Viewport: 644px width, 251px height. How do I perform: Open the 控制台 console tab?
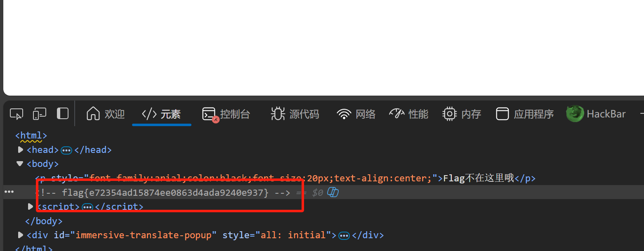pos(226,114)
